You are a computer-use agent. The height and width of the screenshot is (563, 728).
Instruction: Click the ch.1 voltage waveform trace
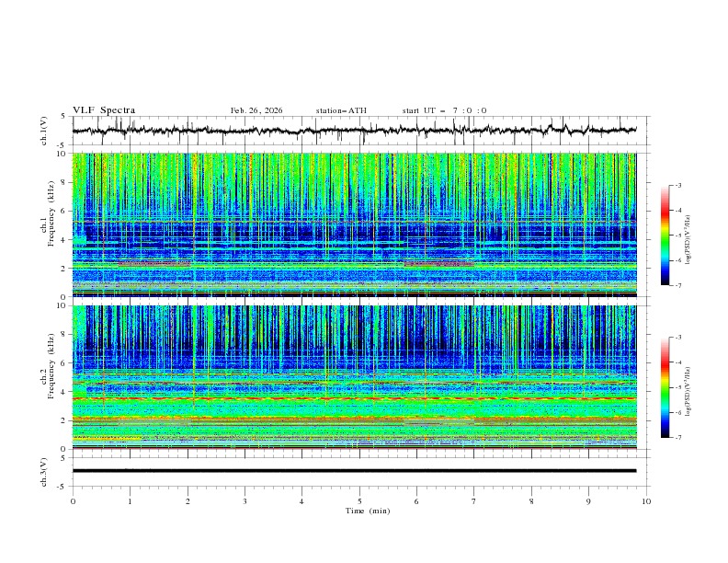[x=354, y=131]
